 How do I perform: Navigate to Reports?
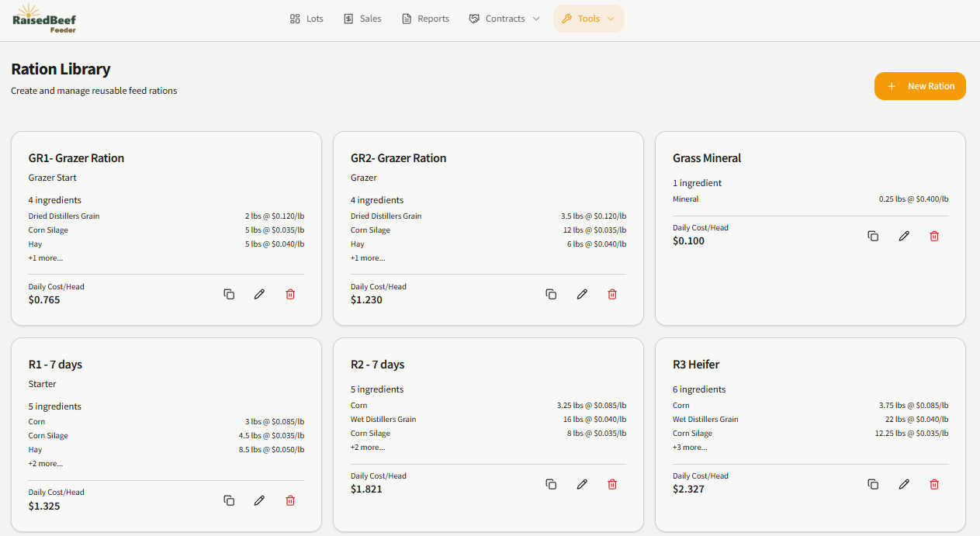425,19
